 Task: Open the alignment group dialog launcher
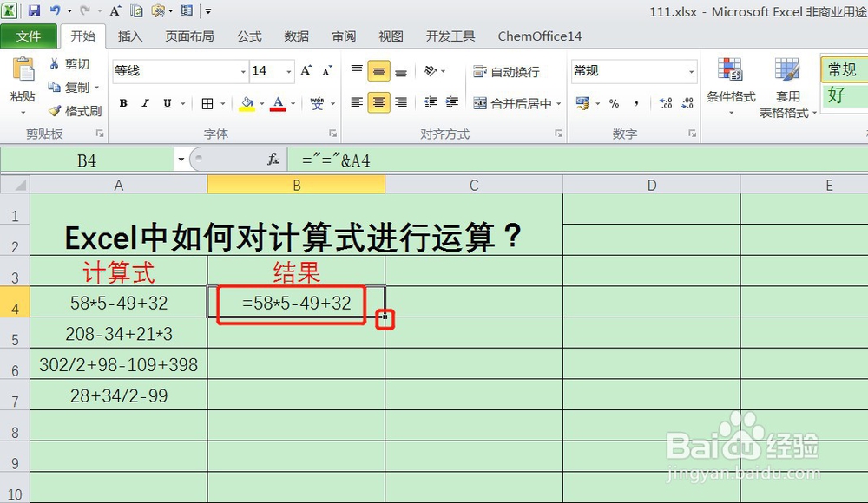[558, 134]
